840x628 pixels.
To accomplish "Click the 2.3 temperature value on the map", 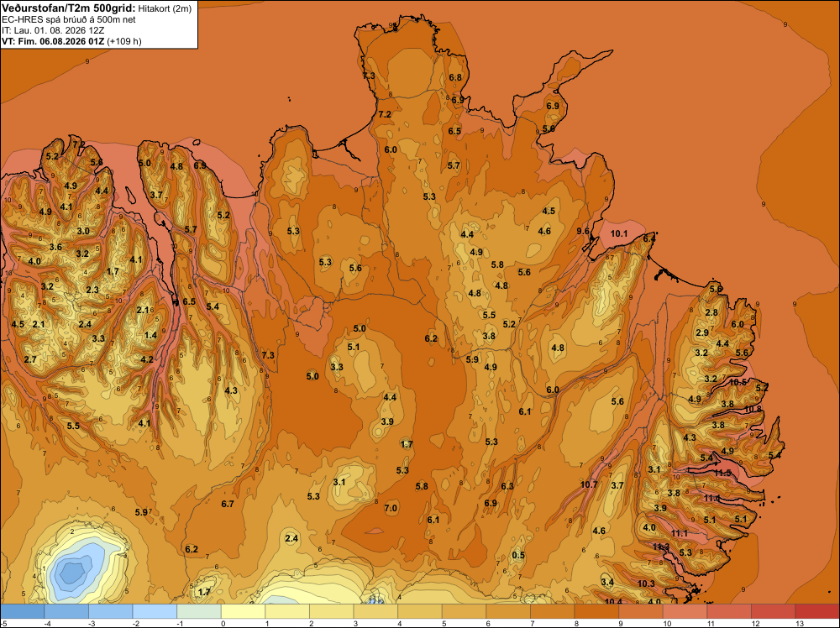I will tap(92, 290).
